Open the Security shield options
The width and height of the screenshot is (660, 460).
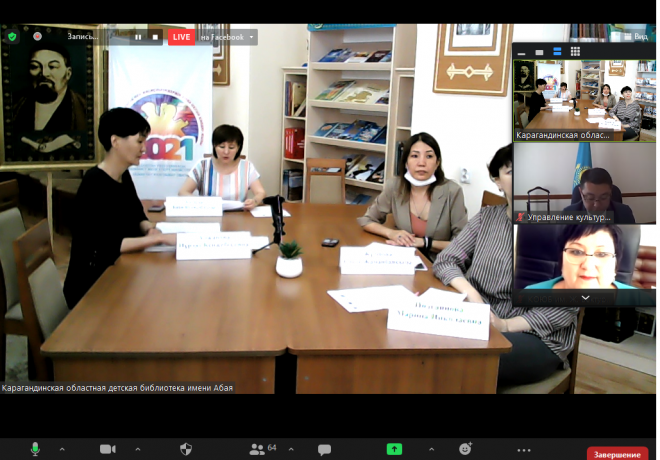click(186, 449)
